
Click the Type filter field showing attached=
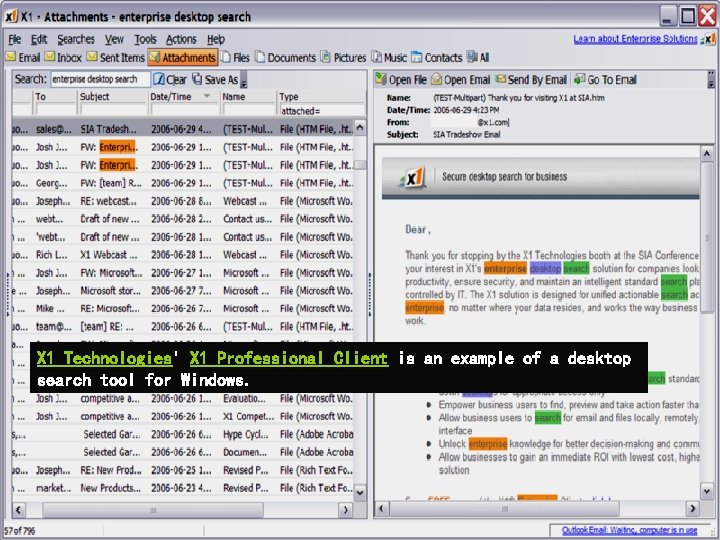tap(322, 111)
